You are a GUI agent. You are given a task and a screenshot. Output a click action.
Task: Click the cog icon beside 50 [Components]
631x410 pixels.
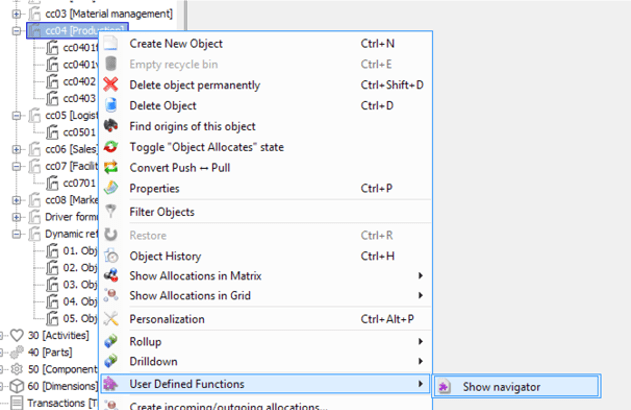pyautogui.click(x=17, y=369)
